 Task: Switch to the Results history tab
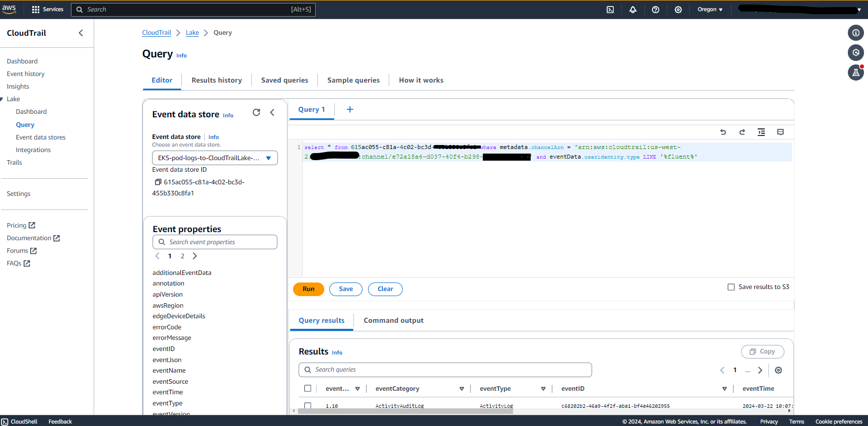(x=216, y=80)
